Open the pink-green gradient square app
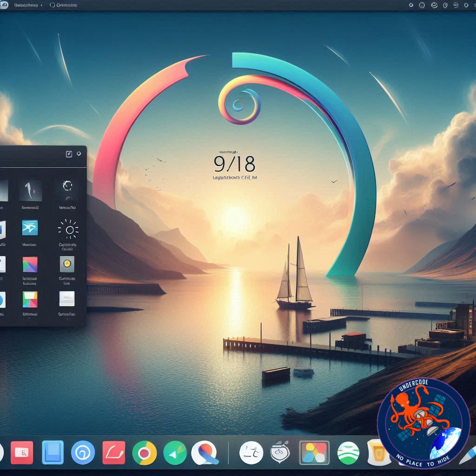 click(30, 264)
